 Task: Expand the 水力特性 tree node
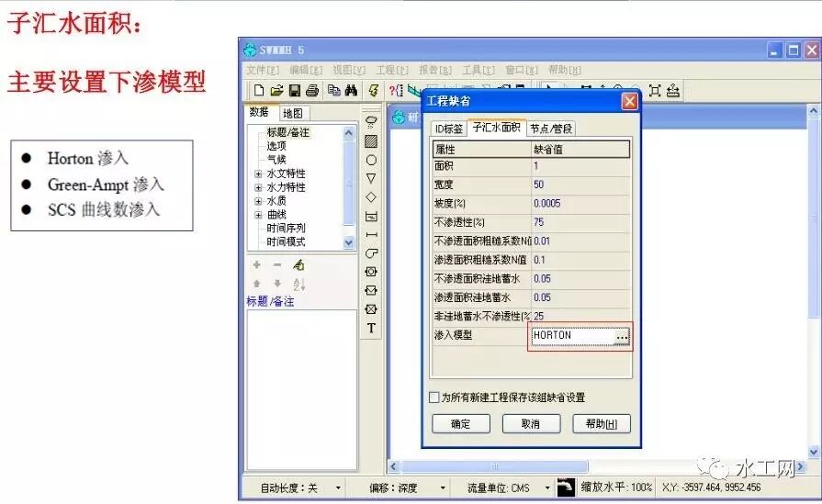pyautogui.click(x=258, y=187)
